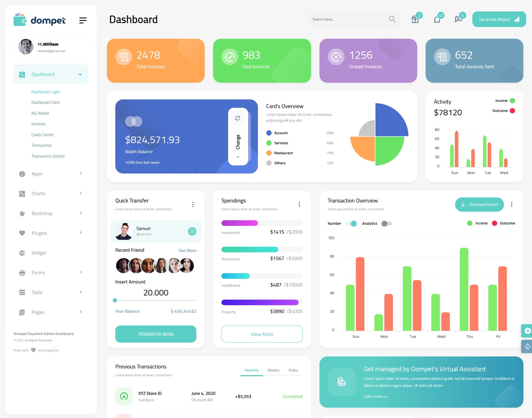
Task: Click the Transfer Now button
Action: [x=155, y=333]
